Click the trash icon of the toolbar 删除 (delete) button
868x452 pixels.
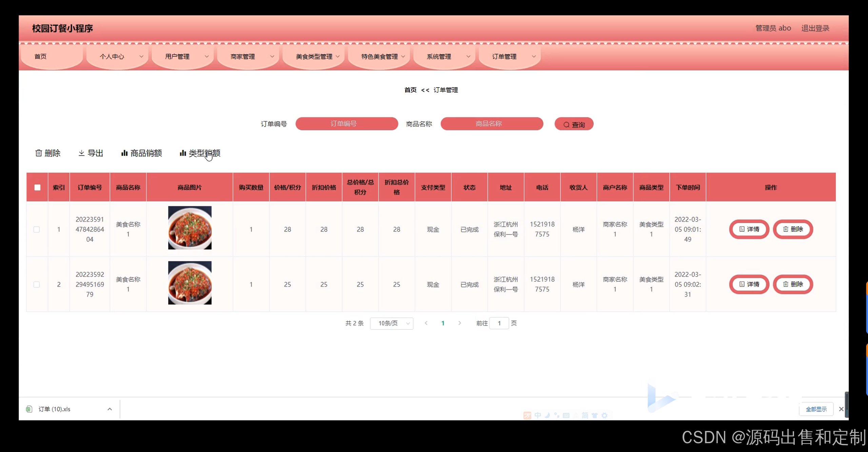tap(39, 153)
